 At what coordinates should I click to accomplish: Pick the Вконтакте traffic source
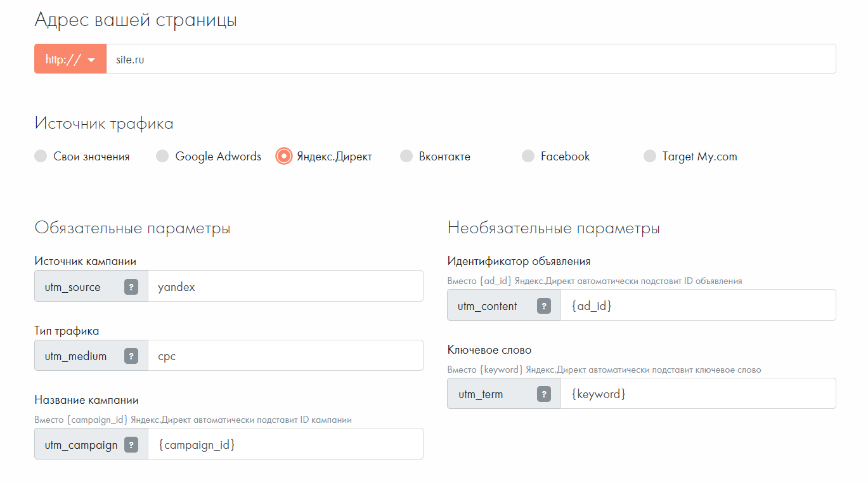(x=406, y=156)
